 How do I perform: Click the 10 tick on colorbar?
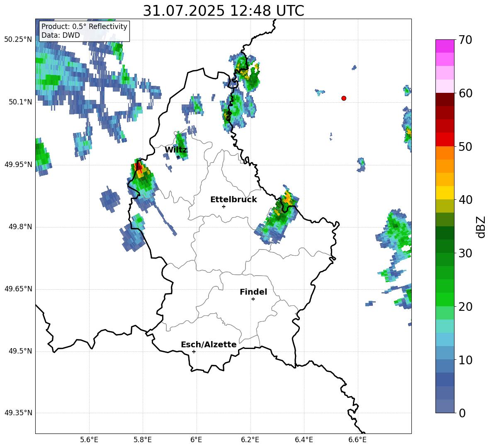tap(465, 360)
